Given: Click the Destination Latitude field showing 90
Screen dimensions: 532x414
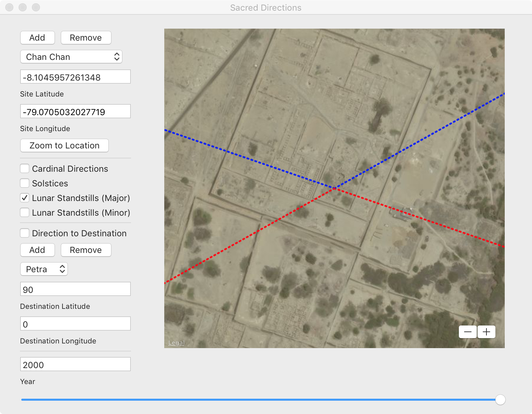Looking at the screenshot, I should [x=75, y=289].
